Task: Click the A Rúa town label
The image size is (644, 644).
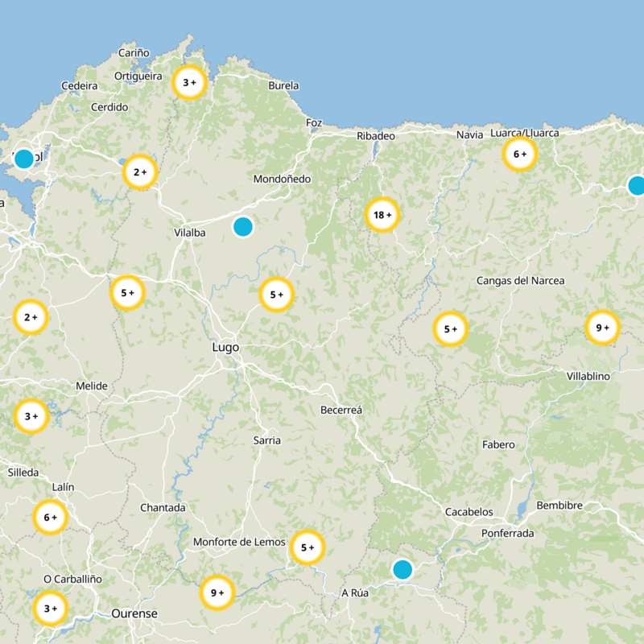Action: 355,593
